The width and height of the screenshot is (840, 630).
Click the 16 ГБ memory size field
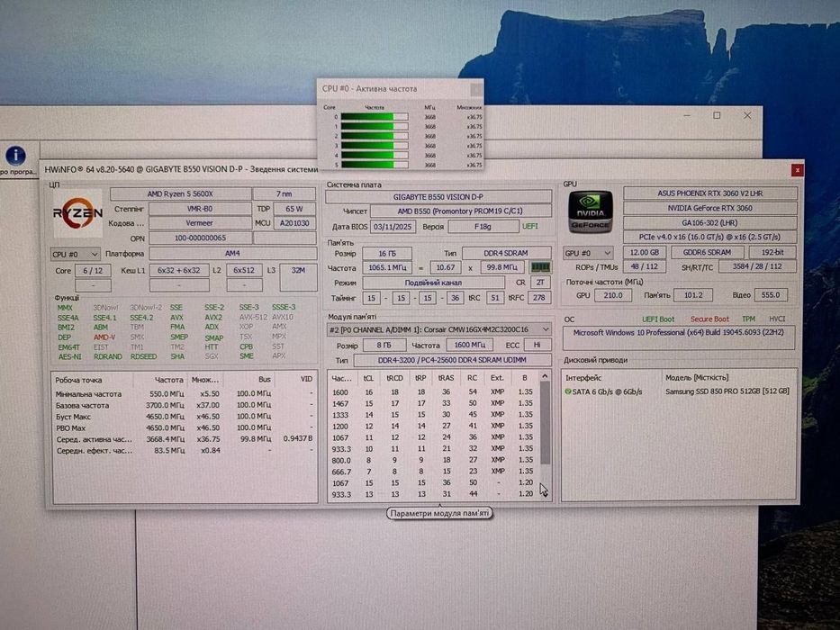point(387,253)
